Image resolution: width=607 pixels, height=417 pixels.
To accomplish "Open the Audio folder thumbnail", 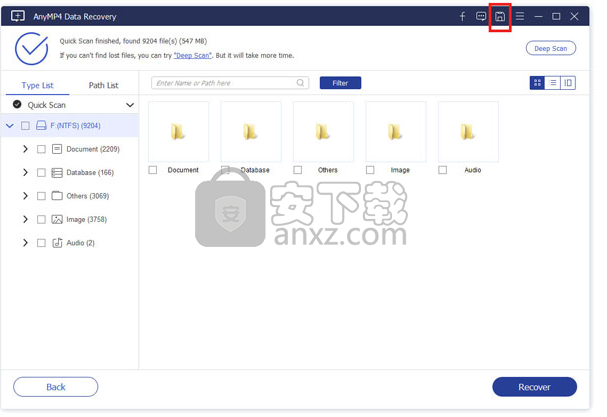I will coord(468,132).
